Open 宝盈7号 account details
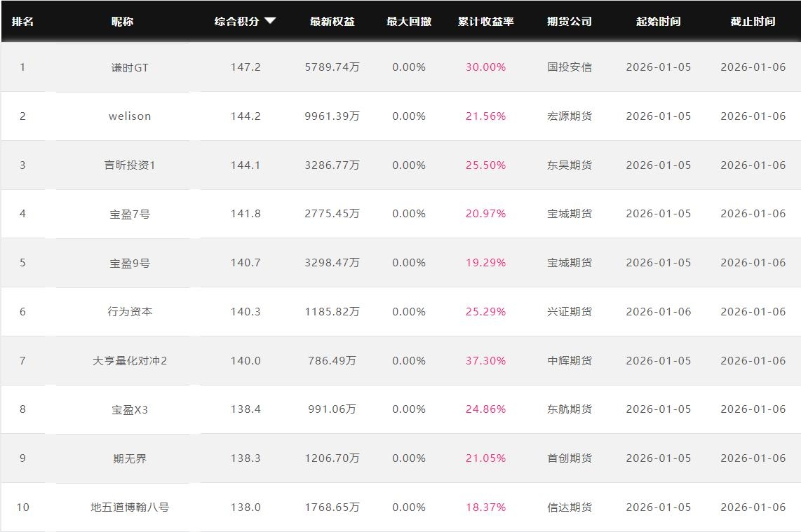Image resolution: width=801 pixels, height=532 pixels. (x=130, y=214)
